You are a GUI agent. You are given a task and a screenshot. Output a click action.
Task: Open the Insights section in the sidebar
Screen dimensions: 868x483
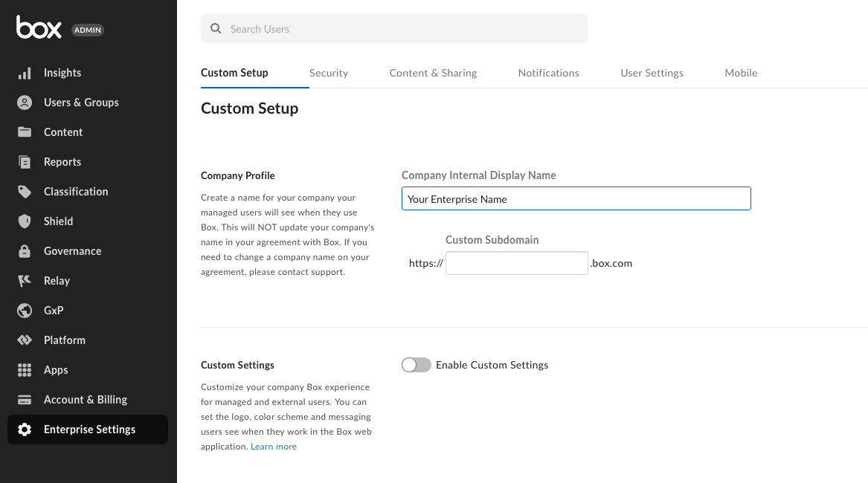(x=63, y=73)
